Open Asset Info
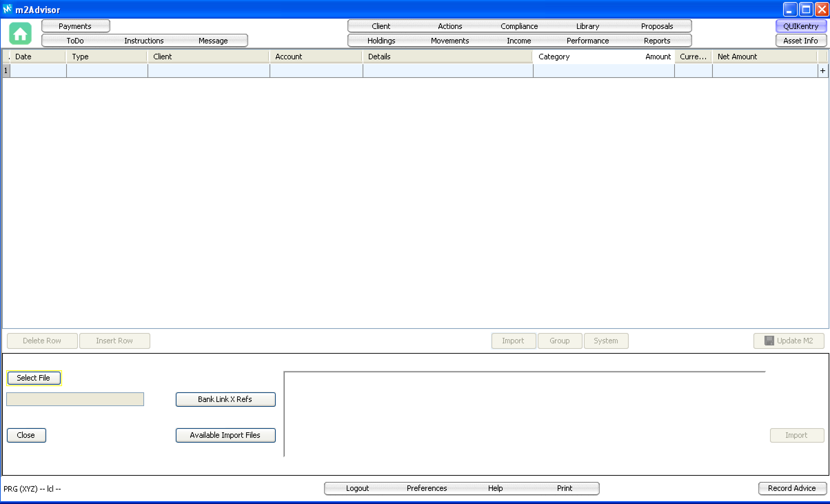 click(x=800, y=41)
